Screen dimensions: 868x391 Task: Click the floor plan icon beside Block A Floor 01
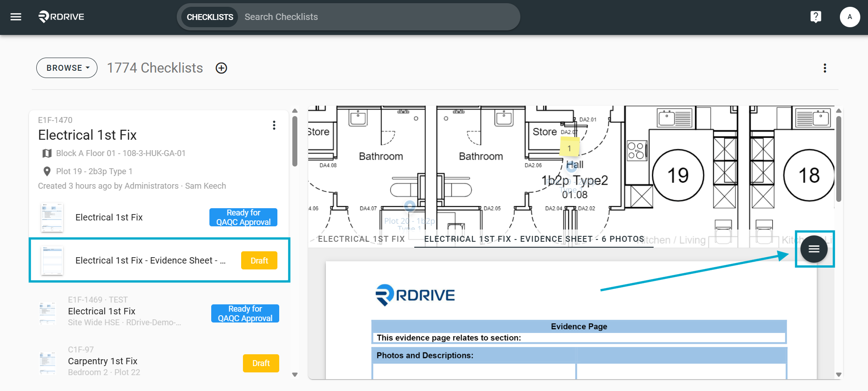pyautogui.click(x=47, y=153)
